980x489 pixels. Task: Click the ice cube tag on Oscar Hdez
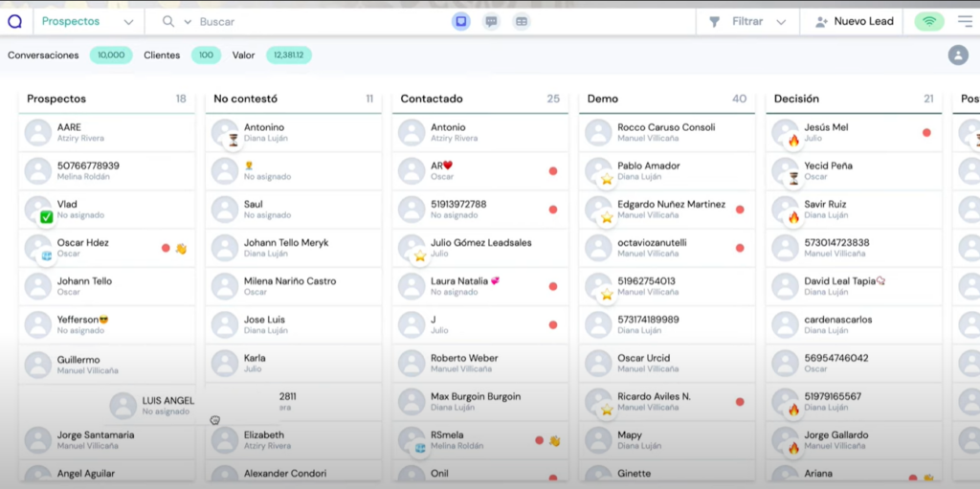pos(46,256)
